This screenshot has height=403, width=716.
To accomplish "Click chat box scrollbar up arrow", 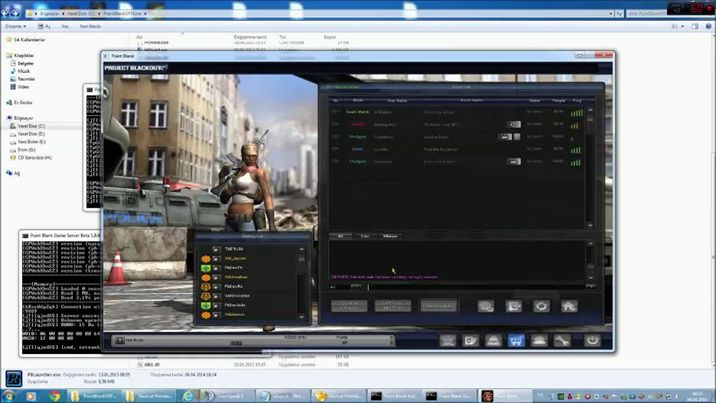I will [590, 244].
